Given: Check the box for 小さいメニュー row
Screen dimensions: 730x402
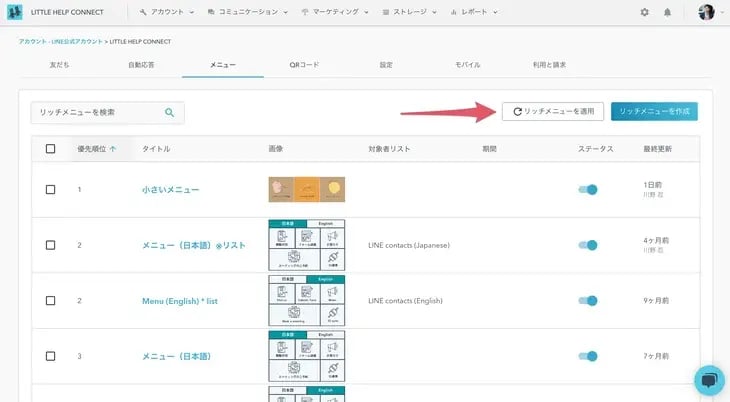Looking at the screenshot, I should tap(51, 188).
